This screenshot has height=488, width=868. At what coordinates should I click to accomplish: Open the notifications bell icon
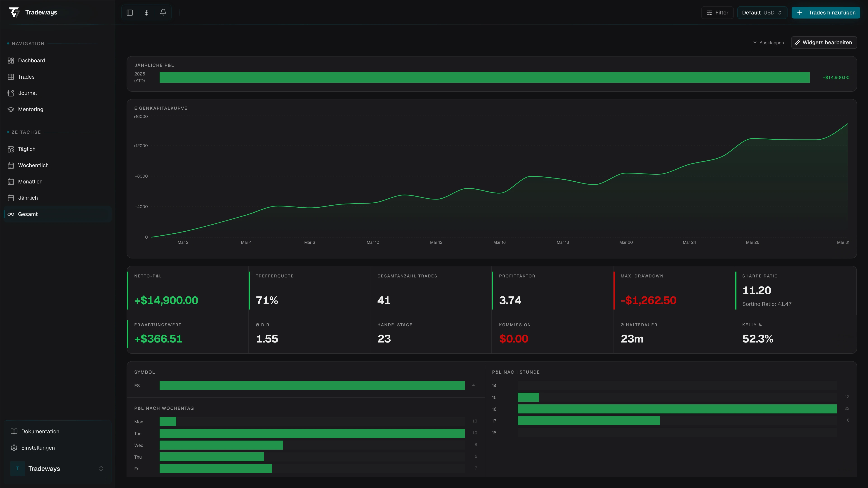163,12
